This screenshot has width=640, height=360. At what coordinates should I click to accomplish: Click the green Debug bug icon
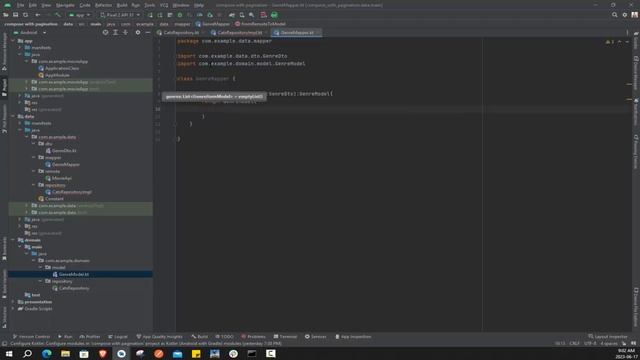click(x=180, y=15)
